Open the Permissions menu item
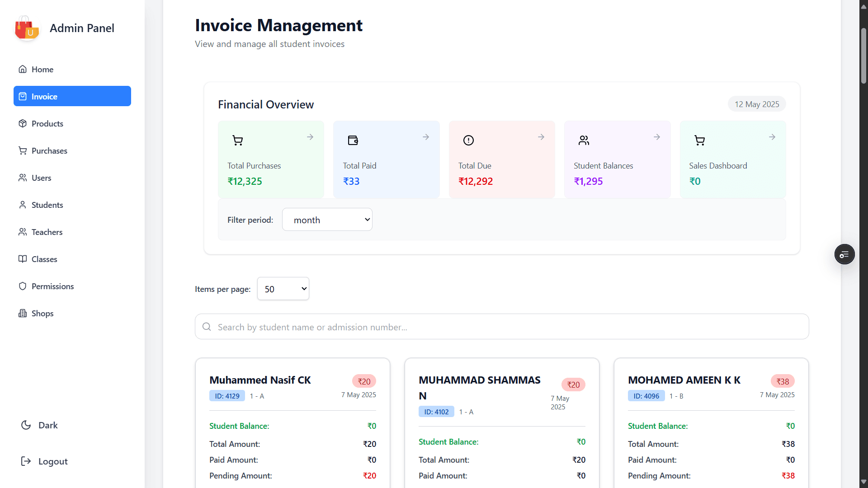 (72, 286)
